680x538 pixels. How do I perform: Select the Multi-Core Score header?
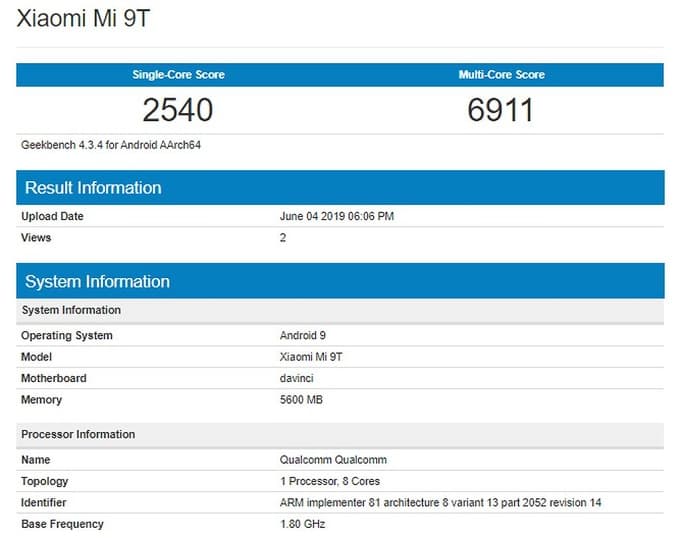(502, 75)
